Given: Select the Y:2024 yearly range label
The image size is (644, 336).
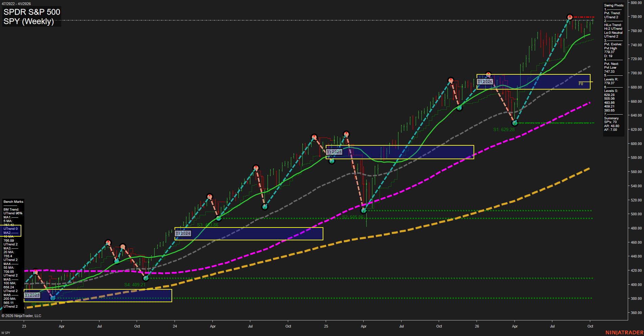Looking at the screenshot, I should 183,233.
